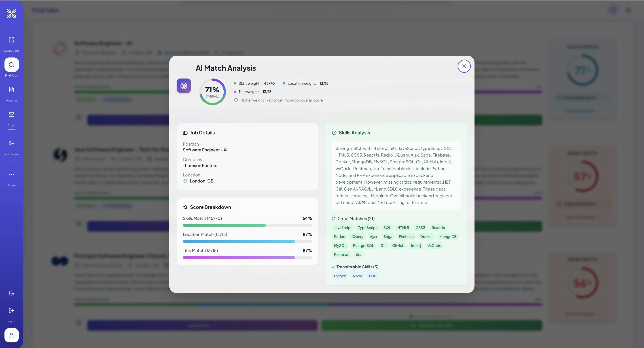This screenshot has height=348, width=644.
Task: Click the London, GB location pin
Action: click(x=185, y=181)
